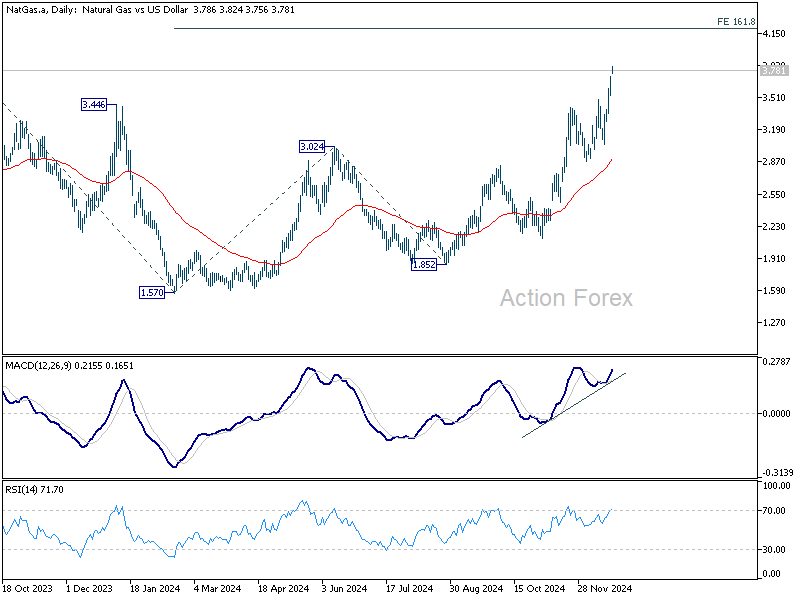Click the 4 Mar 2024 date label
Image resolution: width=800 pixels, height=600 pixels.
pos(217,588)
